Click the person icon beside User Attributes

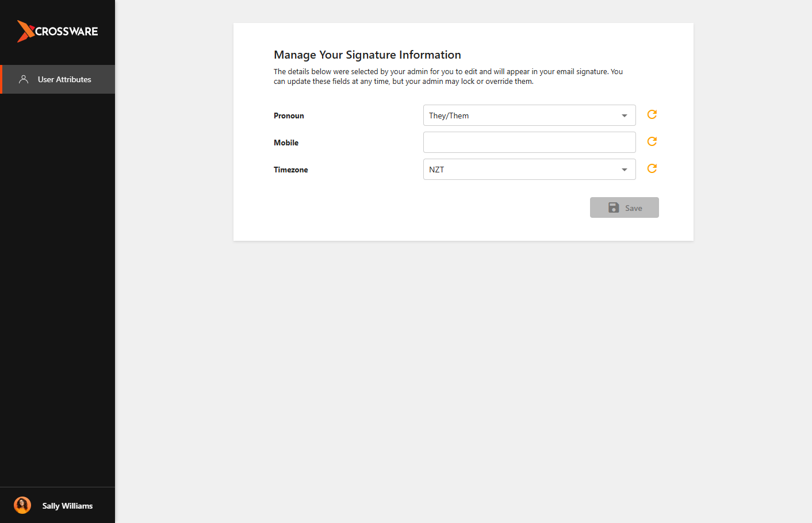(x=24, y=79)
